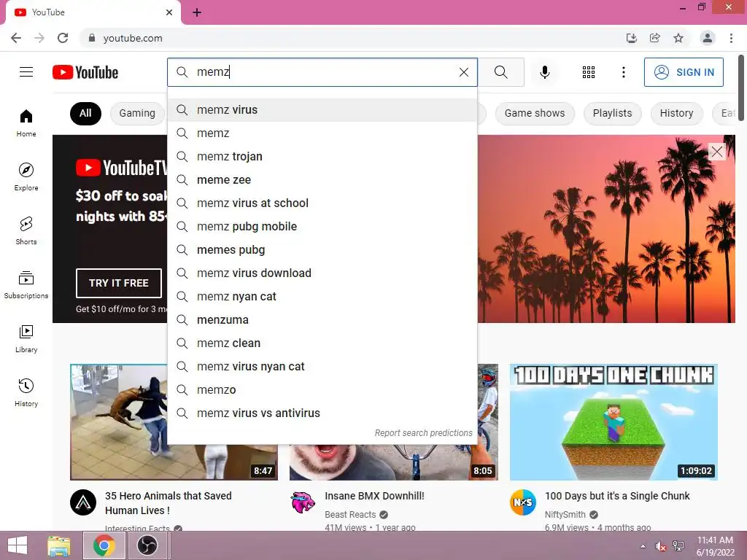
Task: Pick the 'menzuma' suggestion
Action: [322, 320]
